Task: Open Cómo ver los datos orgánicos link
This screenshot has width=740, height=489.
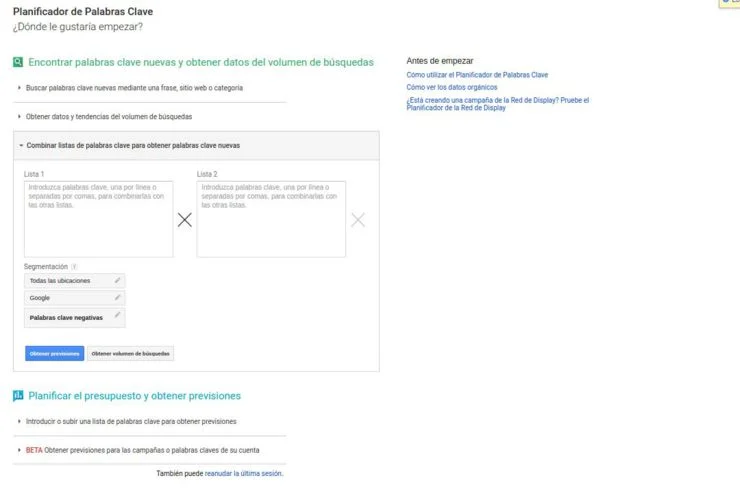Action: pyautogui.click(x=454, y=87)
